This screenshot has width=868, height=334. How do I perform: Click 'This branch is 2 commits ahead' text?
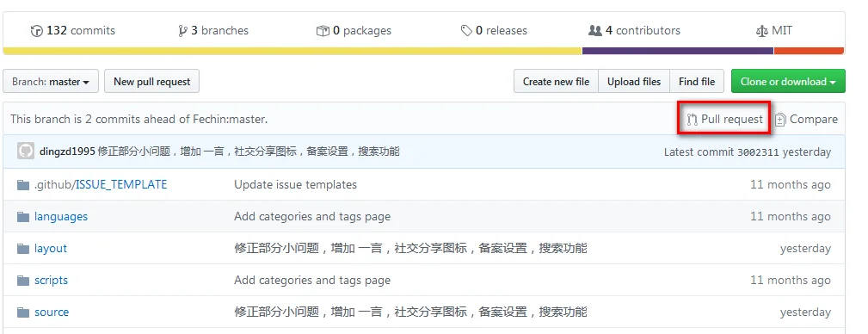click(139, 119)
